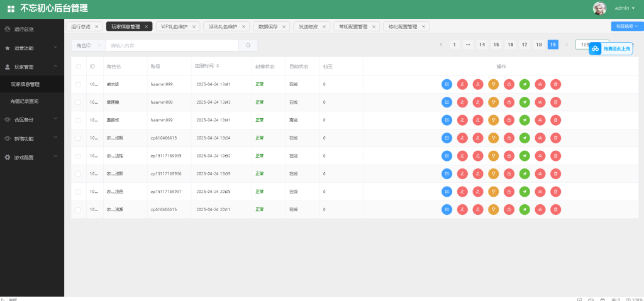Click the blue edit icon for player haomm888

tap(447, 102)
